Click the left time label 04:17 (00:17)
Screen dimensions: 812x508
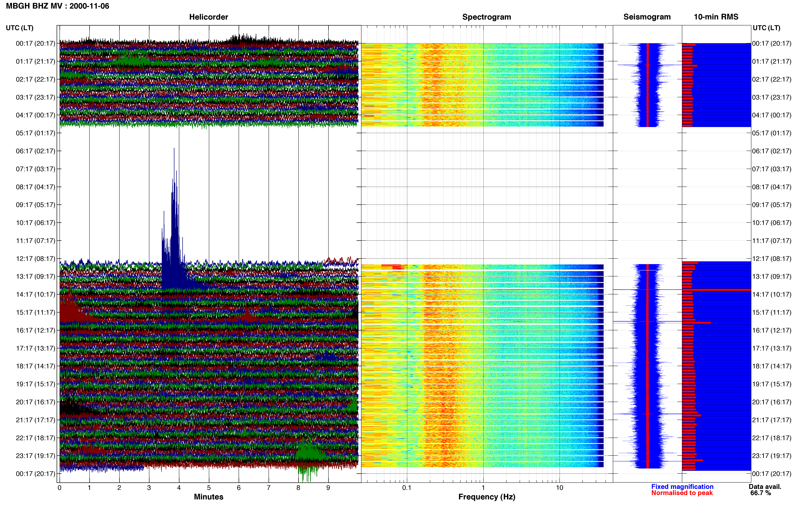point(36,115)
